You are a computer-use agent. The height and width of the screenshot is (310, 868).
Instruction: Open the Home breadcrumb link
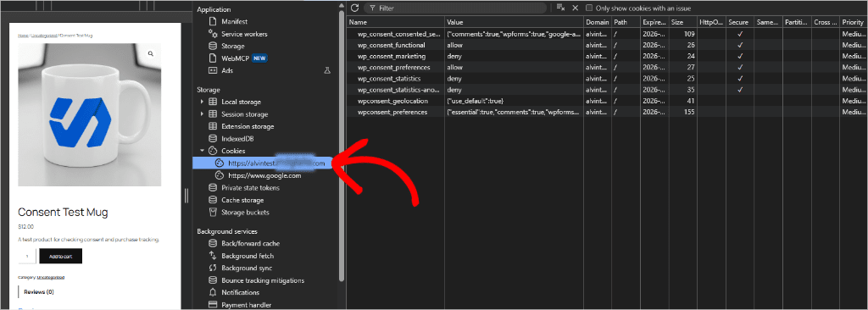pyautogui.click(x=23, y=35)
